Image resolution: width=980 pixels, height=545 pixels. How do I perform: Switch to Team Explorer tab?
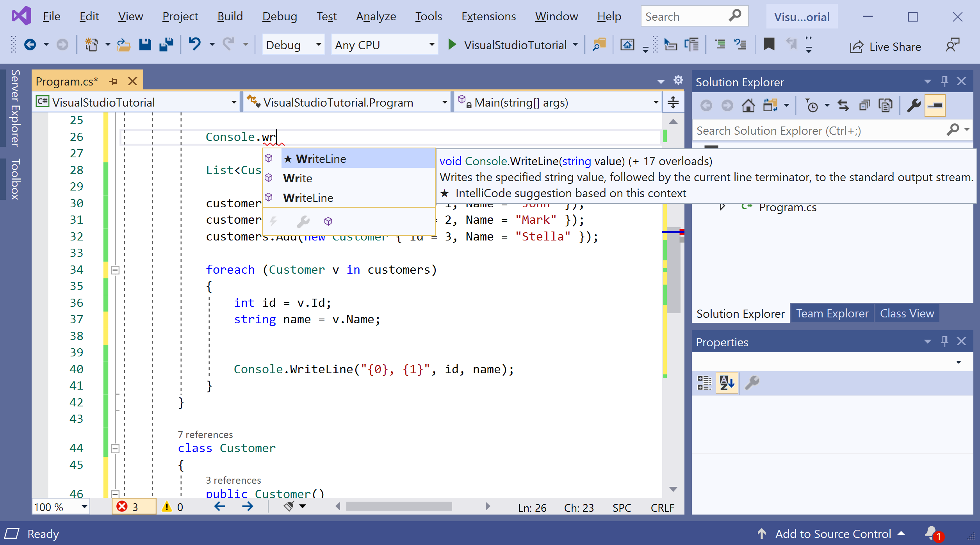coord(832,313)
